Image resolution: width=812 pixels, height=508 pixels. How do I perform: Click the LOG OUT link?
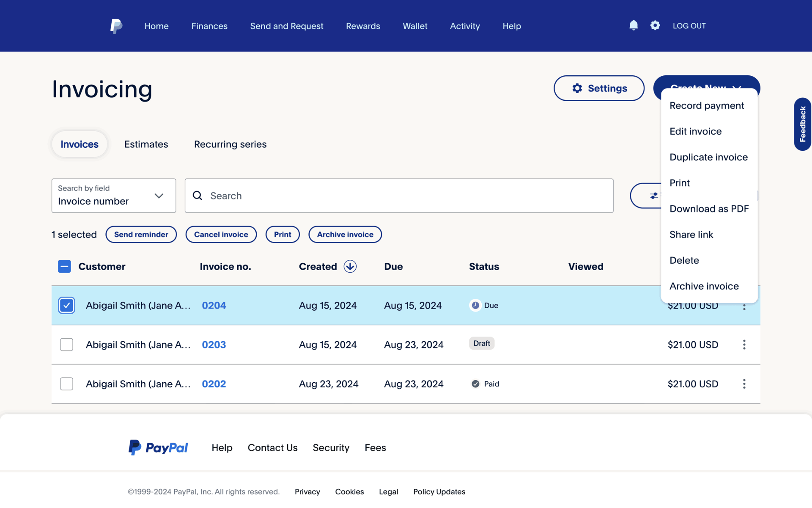tap(689, 26)
